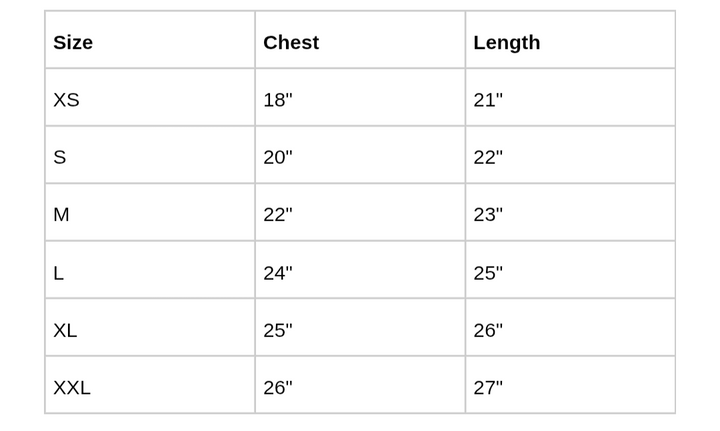The width and height of the screenshot is (720, 431).
Task: Click the 25" chest value for XL
Action: click(x=277, y=329)
